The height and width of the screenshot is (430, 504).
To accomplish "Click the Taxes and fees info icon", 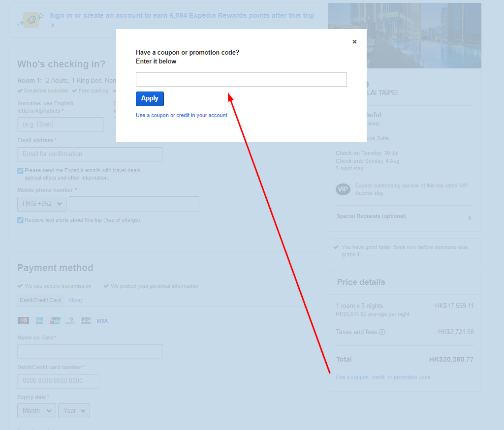I will pyautogui.click(x=382, y=332).
